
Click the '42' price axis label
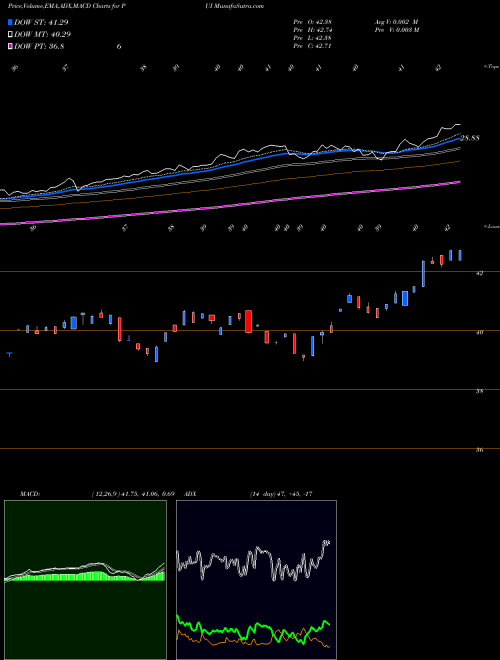point(479,273)
